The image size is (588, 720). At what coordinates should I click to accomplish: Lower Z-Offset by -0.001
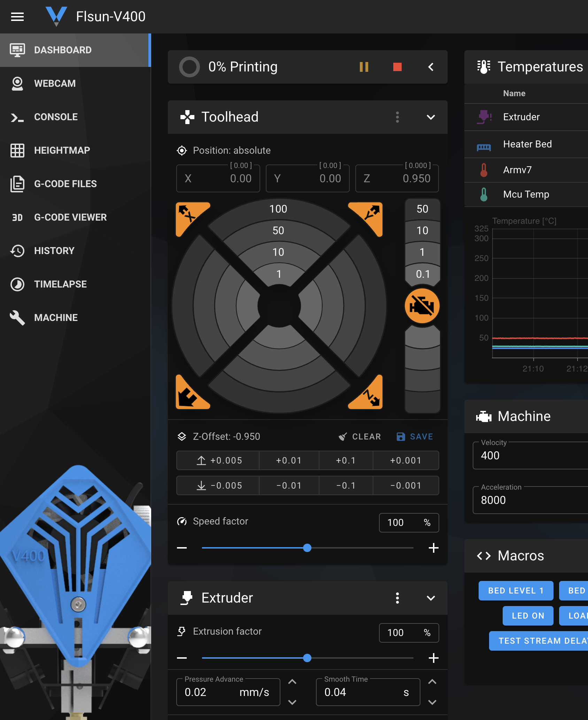click(406, 485)
